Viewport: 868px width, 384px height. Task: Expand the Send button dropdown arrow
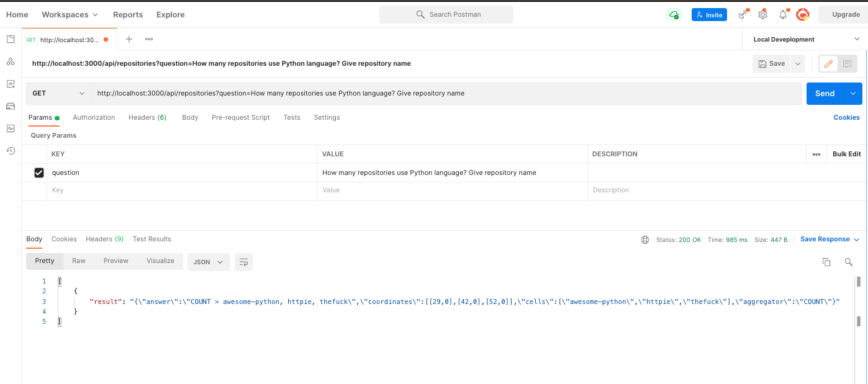coord(853,93)
